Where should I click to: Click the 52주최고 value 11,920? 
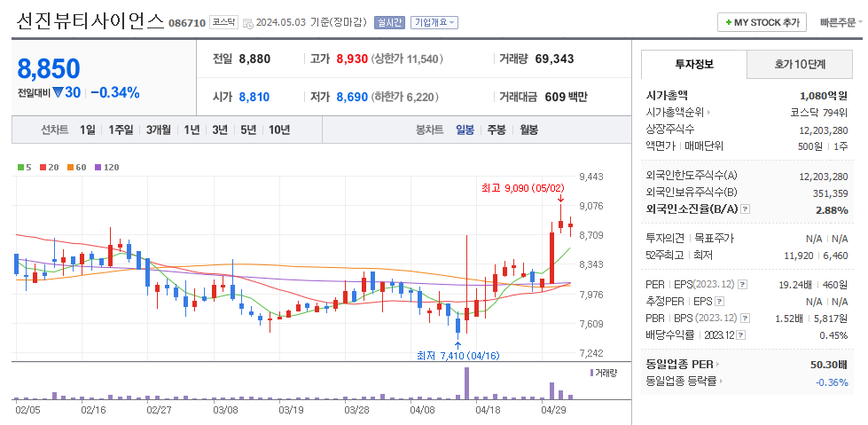800,256
